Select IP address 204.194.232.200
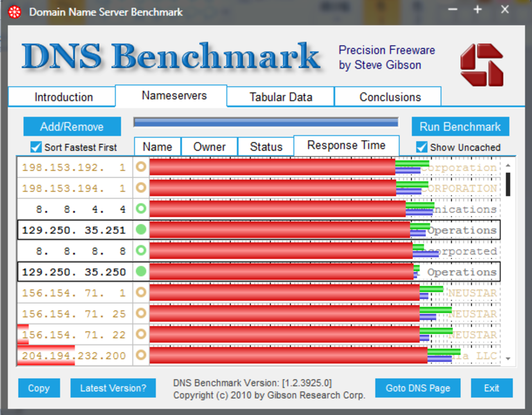The height and width of the screenshot is (415, 532). pos(74,356)
